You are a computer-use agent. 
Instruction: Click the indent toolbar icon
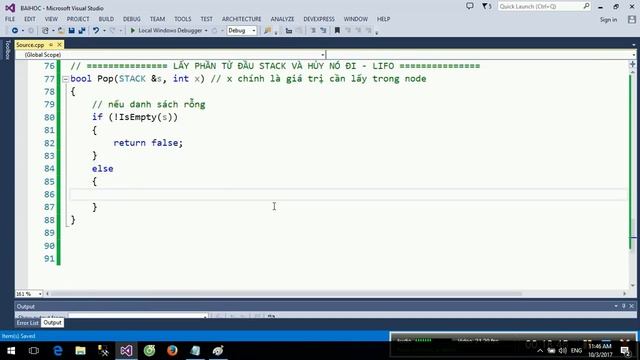289,31
